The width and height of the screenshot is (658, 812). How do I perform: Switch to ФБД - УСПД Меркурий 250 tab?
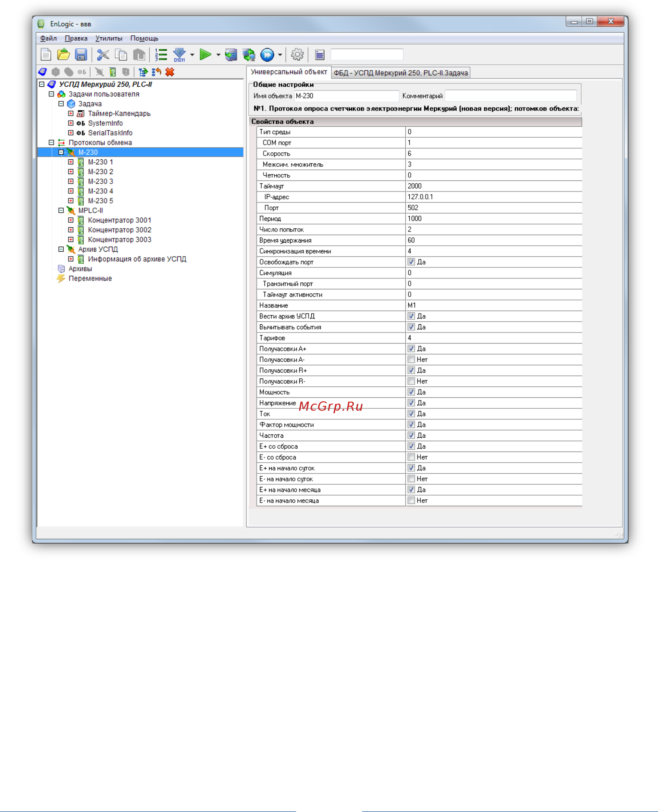[401, 73]
